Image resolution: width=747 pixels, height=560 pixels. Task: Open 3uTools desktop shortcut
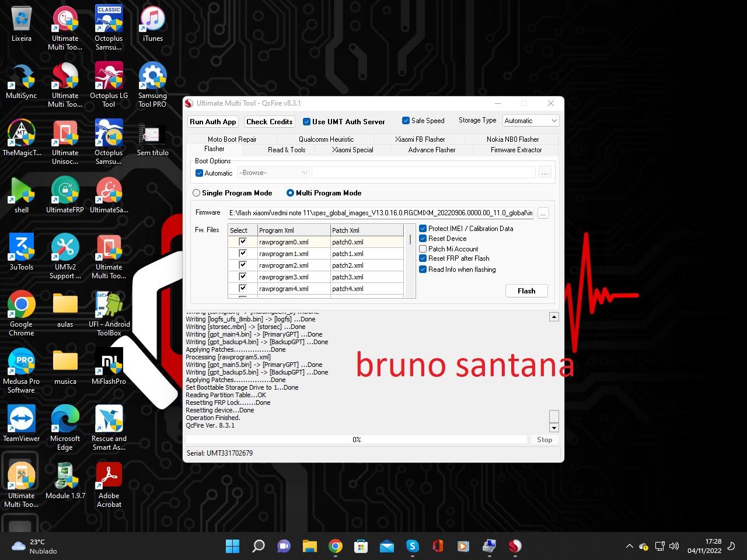(22, 253)
